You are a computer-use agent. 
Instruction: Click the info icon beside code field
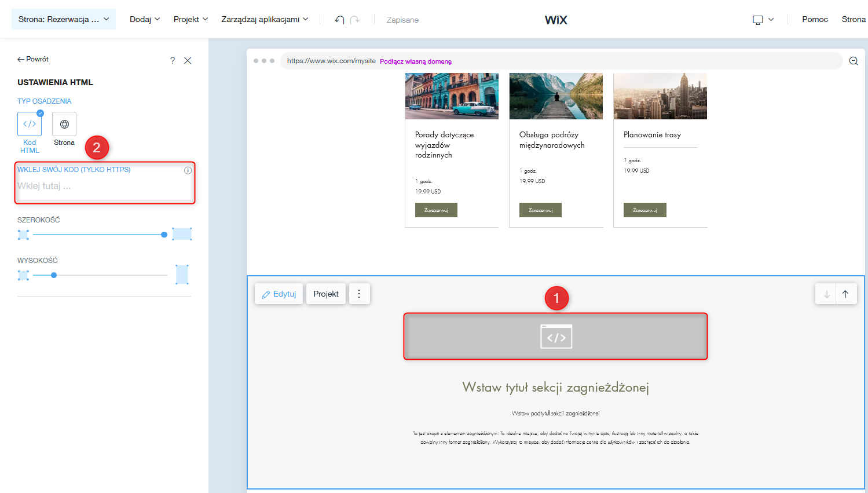click(x=188, y=170)
